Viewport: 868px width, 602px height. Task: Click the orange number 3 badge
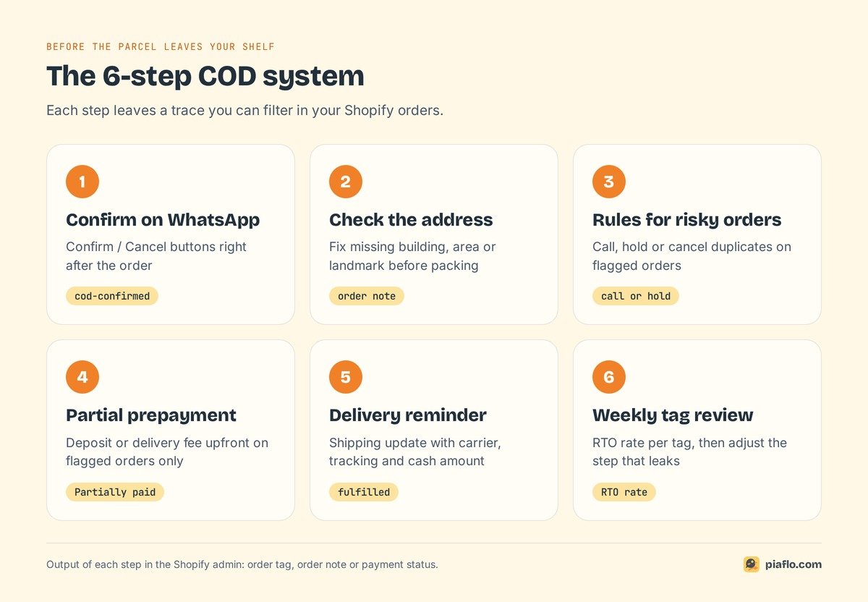(609, 182)
